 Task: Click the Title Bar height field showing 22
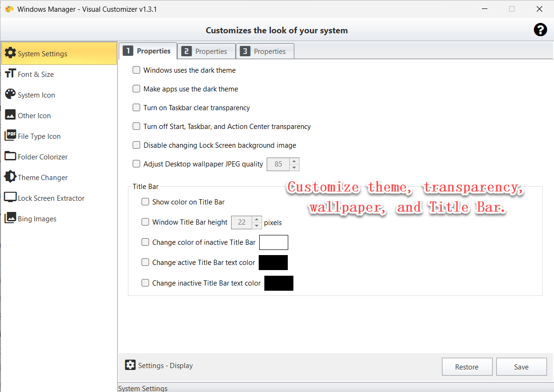tap(242, 222)
